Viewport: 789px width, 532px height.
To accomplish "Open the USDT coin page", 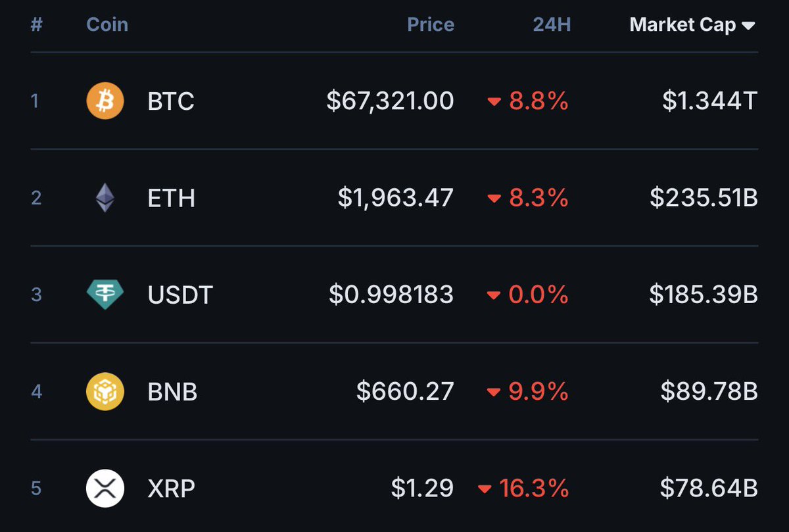I will click(181, 295).
